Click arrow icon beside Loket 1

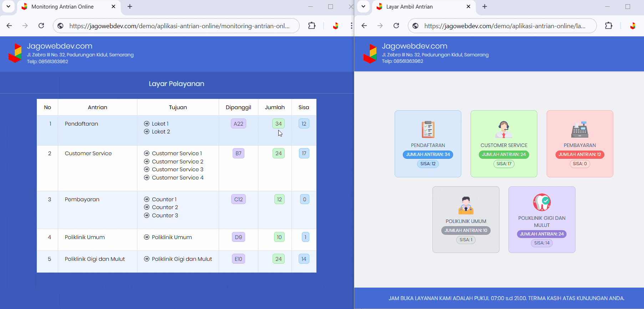147,123
